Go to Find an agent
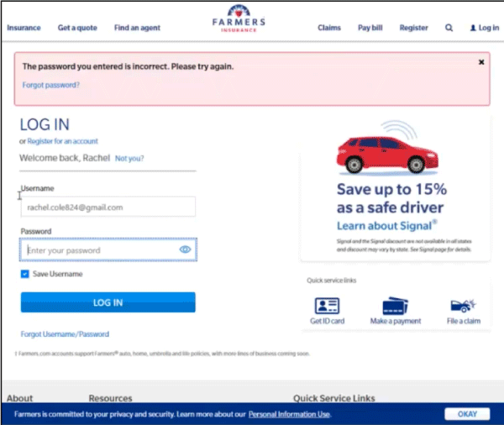Viewport: 504px width, 425px height. click(x=139, y=28)
